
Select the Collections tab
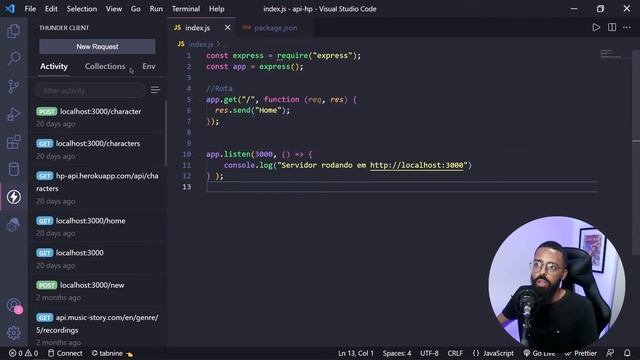click(x=105, y=66)
